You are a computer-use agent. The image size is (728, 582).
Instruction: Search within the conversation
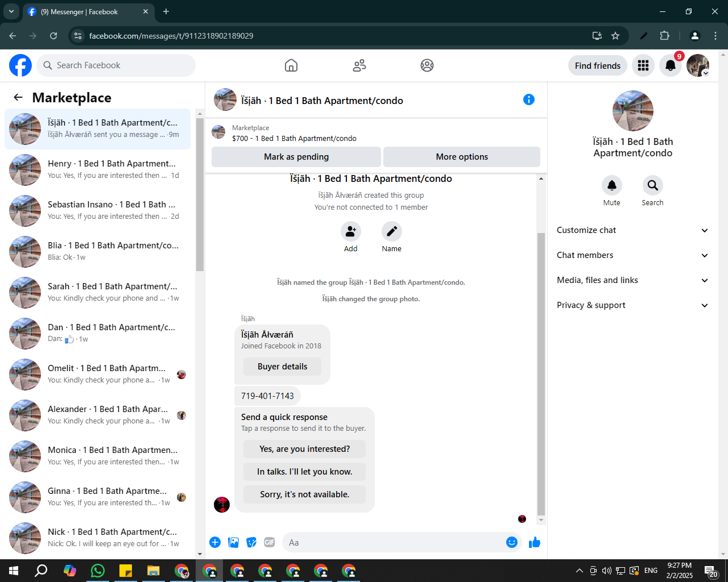pyautogui.click(x=653, y=185)
